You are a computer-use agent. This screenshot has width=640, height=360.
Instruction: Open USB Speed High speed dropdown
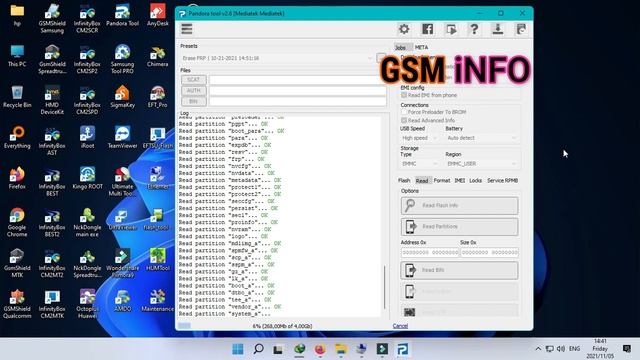(419, 138)
